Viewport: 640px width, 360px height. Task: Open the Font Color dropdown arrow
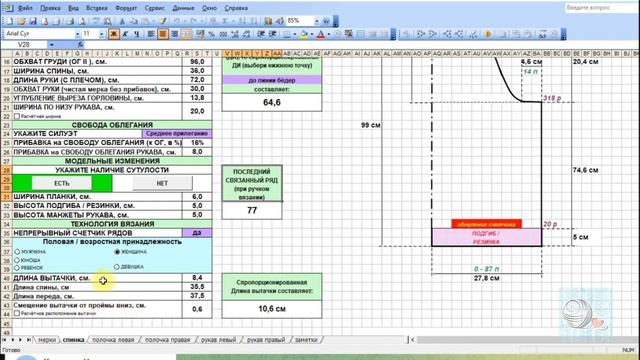pyautogui.click(x=329, y=34)
